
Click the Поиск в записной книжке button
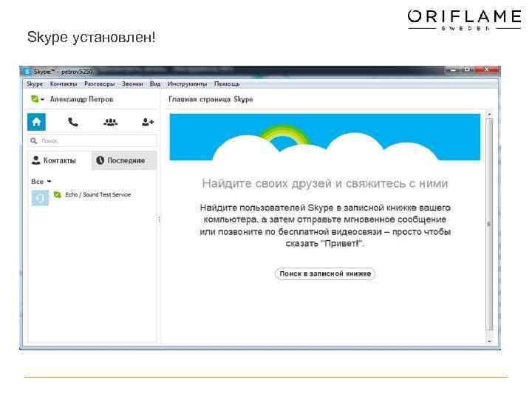pos(325,274)
